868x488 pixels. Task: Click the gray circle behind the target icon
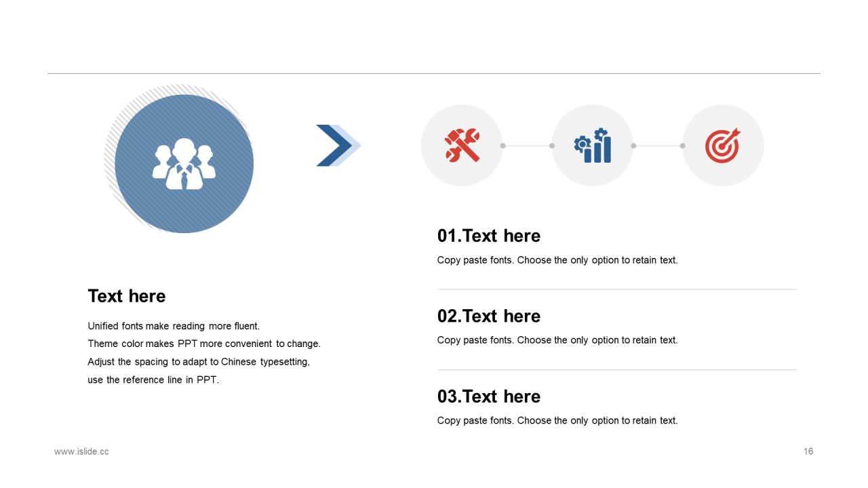723,145
